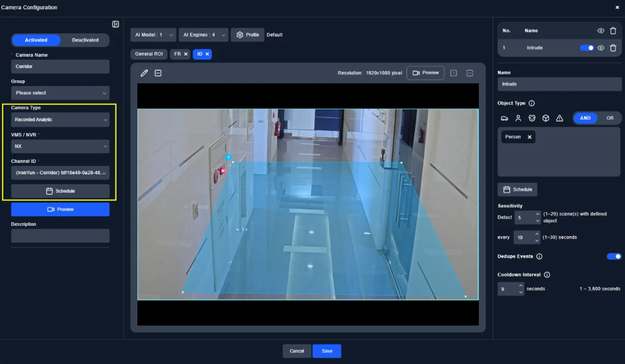Click the rightmost icon next to Resolution

tap(470, 73)
